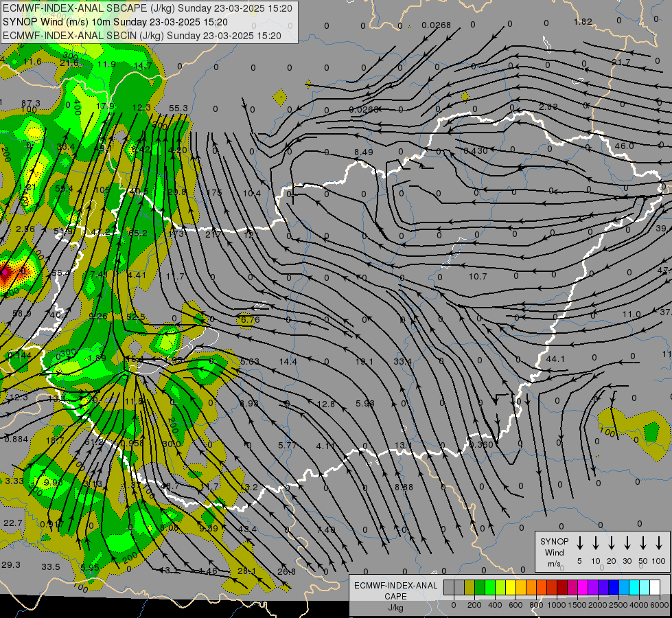Image resolution: width=672 pixels, height=618 pixels.
Task: Click the map value 44.1
Action: [x=555, y=358]
